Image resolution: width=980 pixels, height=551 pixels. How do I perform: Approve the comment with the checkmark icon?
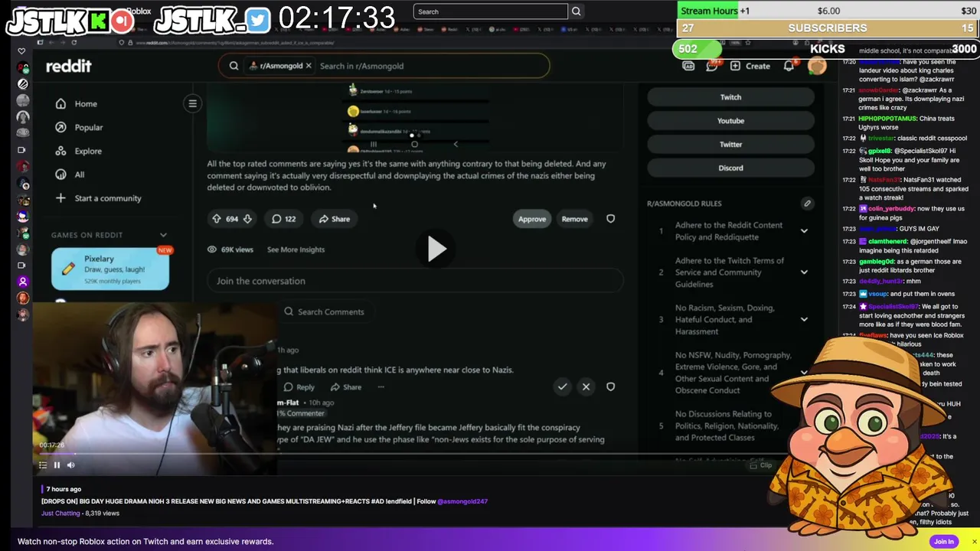[x=562, y=387]
